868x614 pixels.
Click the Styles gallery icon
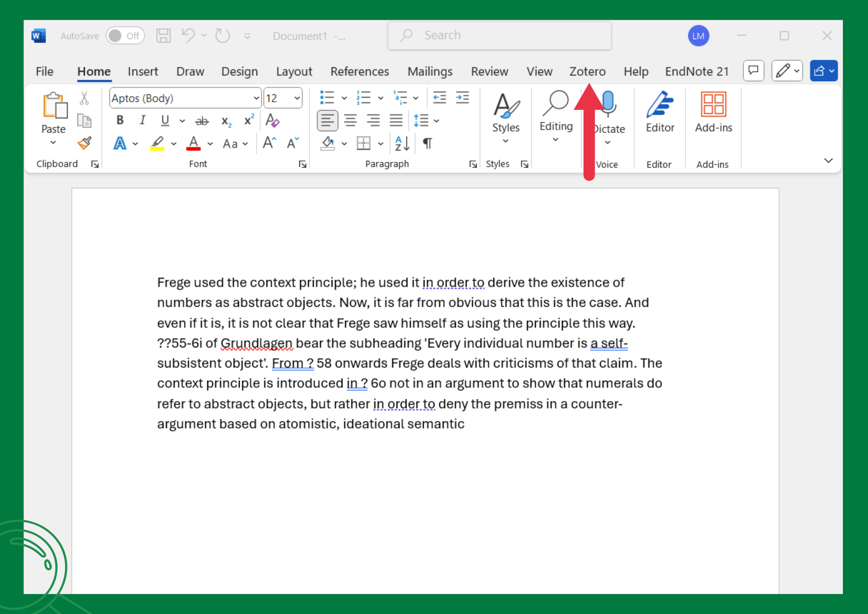[506, 105]
